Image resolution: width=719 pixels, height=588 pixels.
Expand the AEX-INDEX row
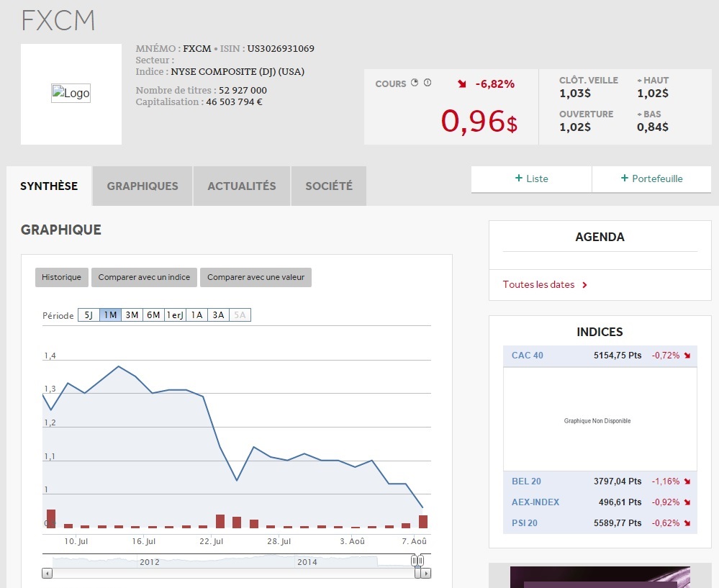click(535, 502)
